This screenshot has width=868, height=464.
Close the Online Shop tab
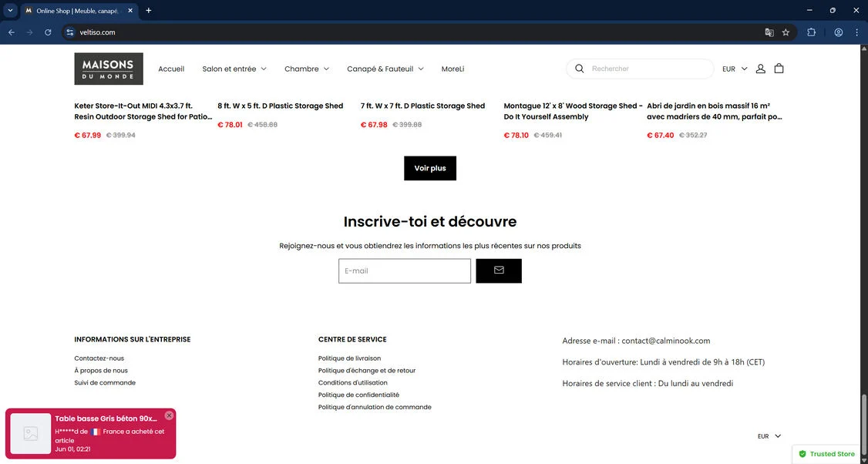130,11
